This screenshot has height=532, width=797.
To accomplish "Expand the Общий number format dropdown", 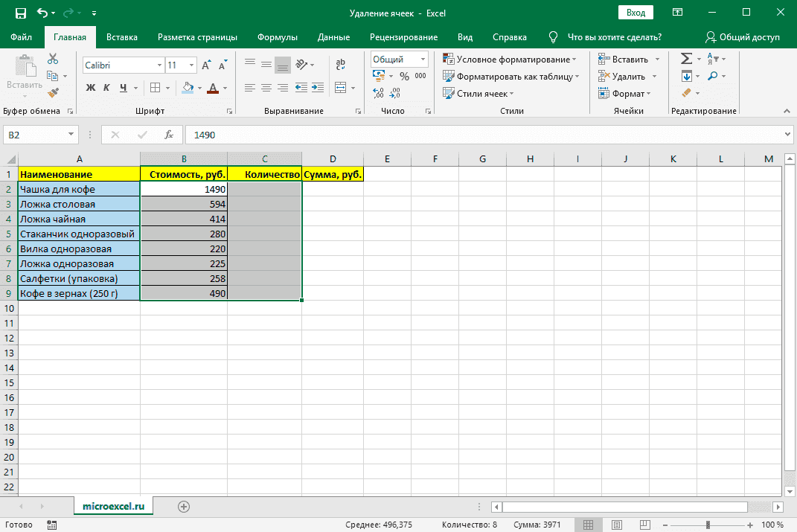I will (x=423, y=60).
